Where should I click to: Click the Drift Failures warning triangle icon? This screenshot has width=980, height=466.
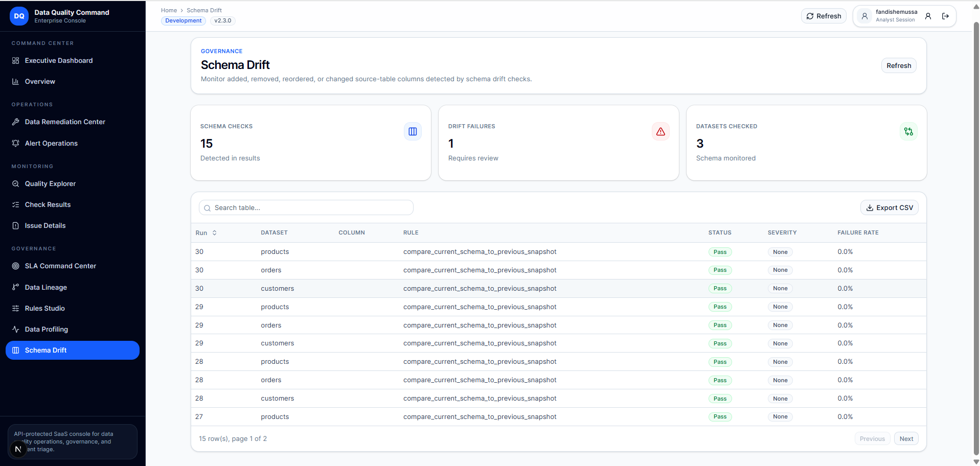pos(660,131)
